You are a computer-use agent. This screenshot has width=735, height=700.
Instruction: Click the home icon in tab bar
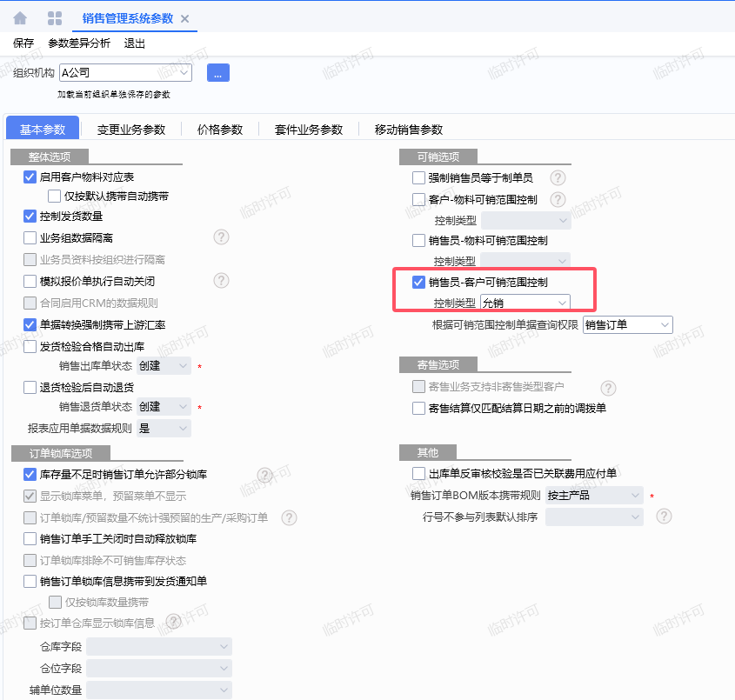pos(19,18)
